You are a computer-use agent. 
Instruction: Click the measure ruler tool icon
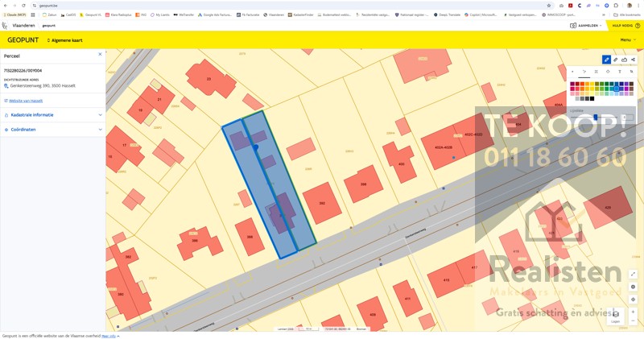[616, 60]
